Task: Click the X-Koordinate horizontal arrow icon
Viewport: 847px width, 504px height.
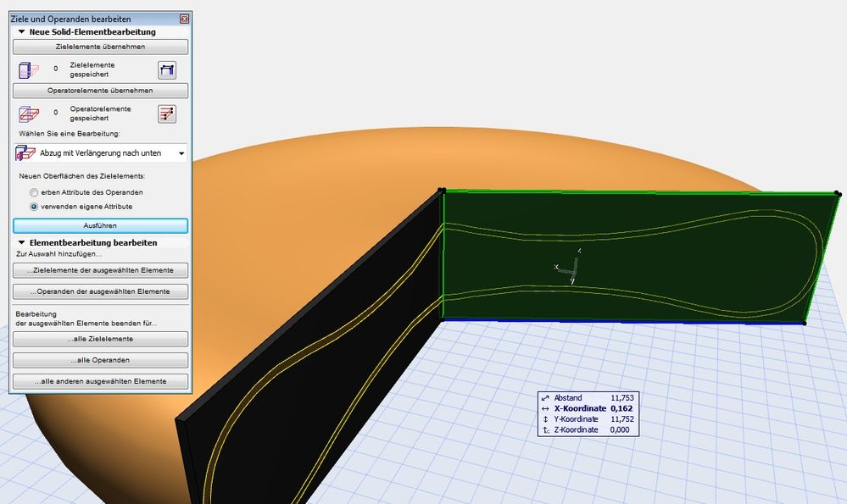Action: pyautogui.click(x=545, y=408)
